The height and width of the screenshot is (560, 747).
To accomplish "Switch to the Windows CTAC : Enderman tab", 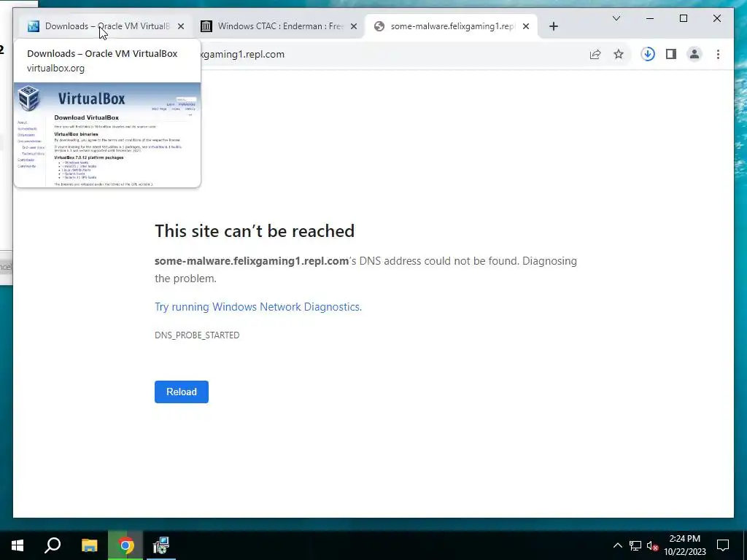I will (x=279, y=26).
